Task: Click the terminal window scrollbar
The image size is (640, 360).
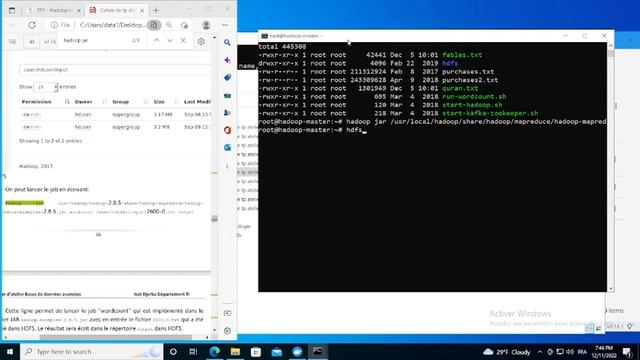Action: pos(611,54)
